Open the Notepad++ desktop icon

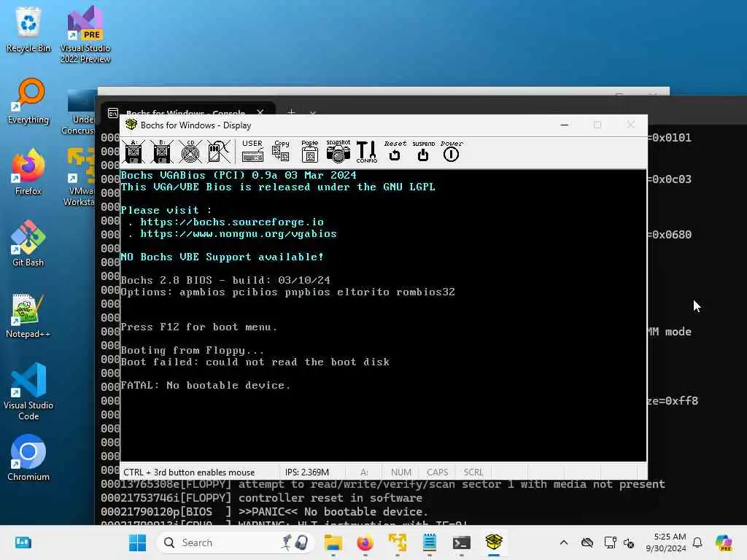tap(28, 315)
